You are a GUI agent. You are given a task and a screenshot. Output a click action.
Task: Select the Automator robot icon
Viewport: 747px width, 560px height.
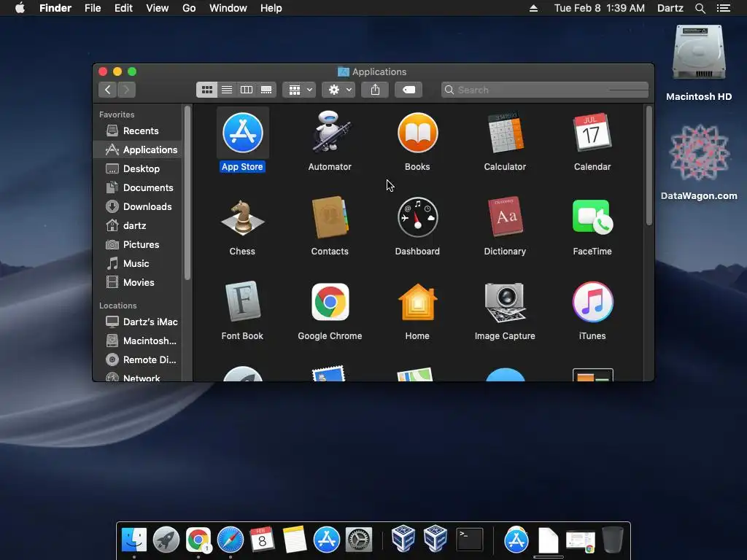pos(330,132)
